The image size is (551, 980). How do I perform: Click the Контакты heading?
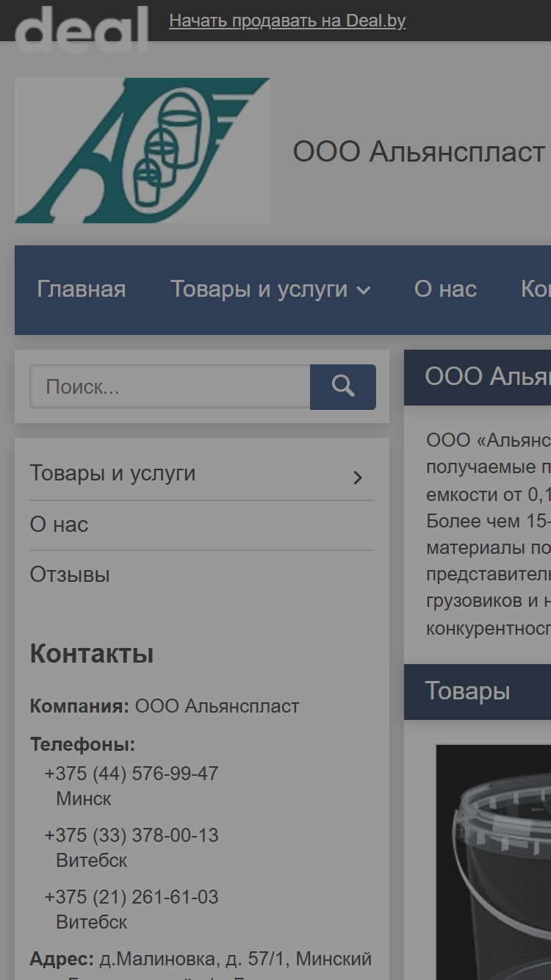pyautogui.click(x=92, y=654)
